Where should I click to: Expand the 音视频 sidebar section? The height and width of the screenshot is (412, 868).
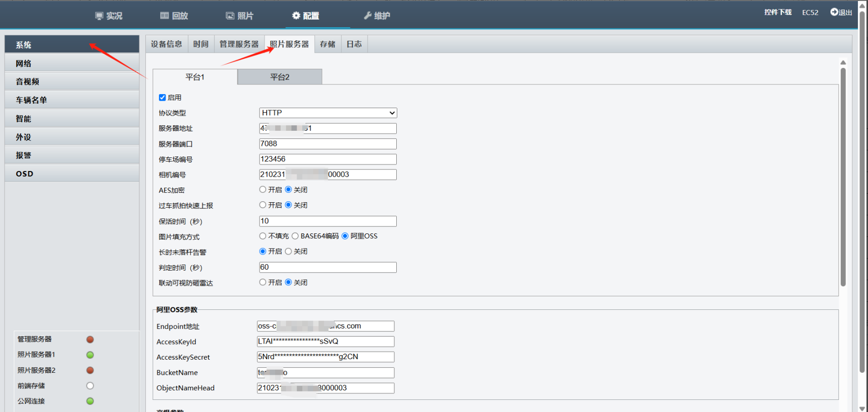tap(72, 81)
